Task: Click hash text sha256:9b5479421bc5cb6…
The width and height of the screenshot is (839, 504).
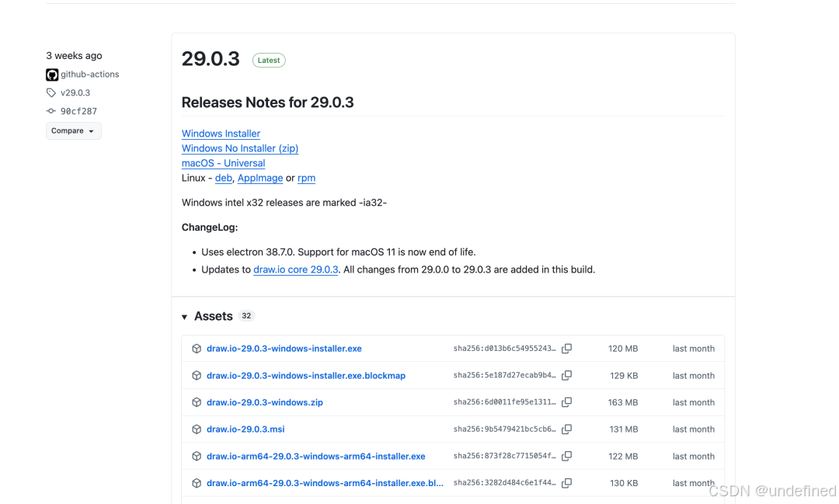Action: [505, 429]
